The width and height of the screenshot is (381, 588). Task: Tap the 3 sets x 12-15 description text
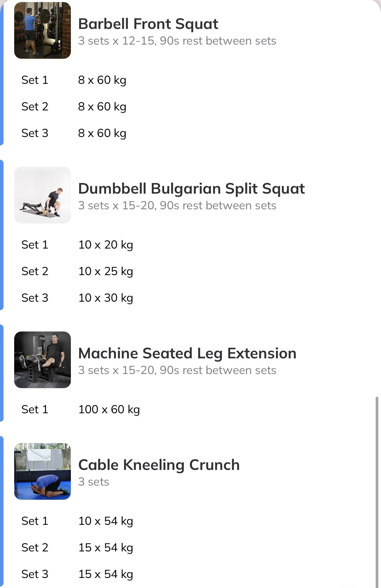pyautogui.click(x=177, y=41)
